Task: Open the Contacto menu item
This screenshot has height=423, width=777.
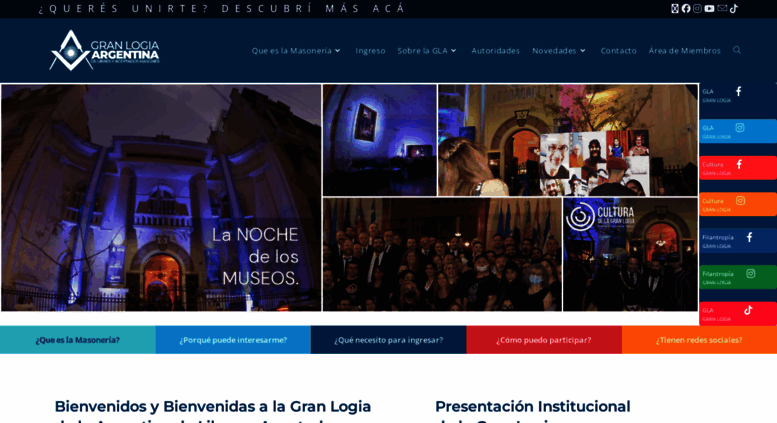Action: tap(618, 51)
